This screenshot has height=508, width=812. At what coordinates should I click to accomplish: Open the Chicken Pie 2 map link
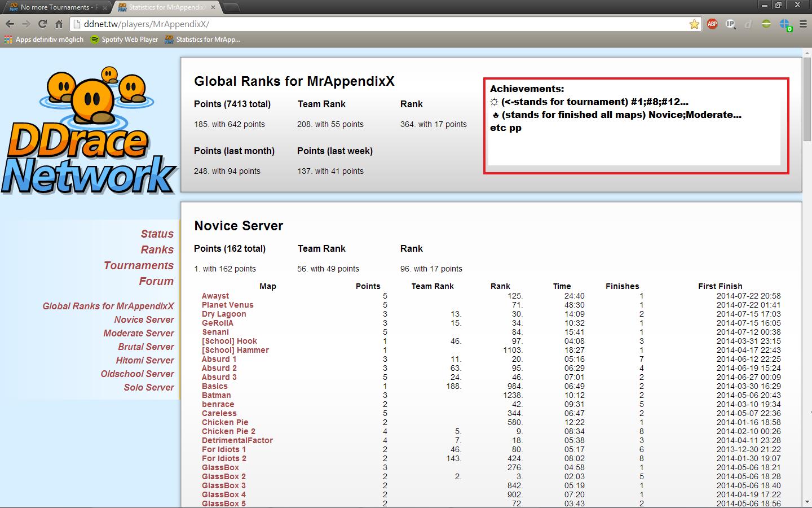tap(228, 431)
